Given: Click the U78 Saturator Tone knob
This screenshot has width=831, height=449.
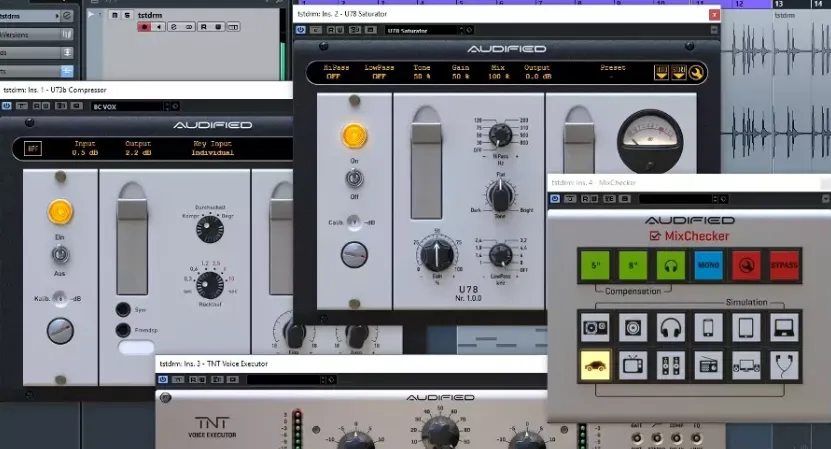Looking at the screenshot, I should pos(500,195).
